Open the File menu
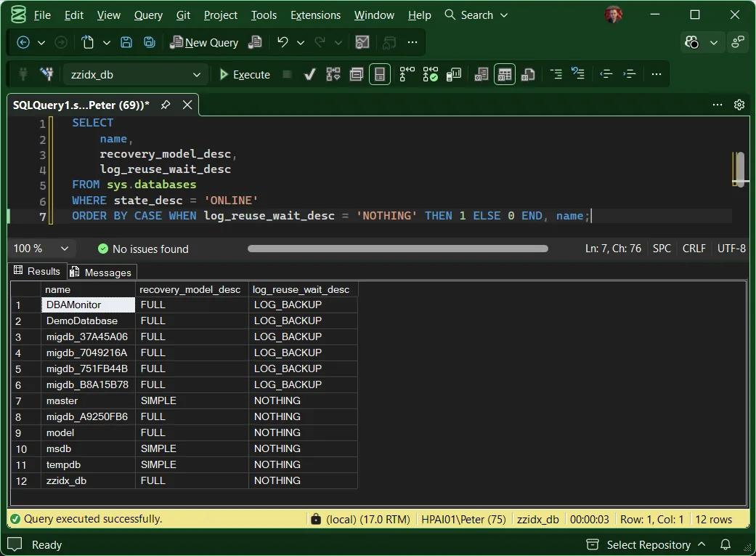The image size is (756, 556). click(x=42, y=15)
